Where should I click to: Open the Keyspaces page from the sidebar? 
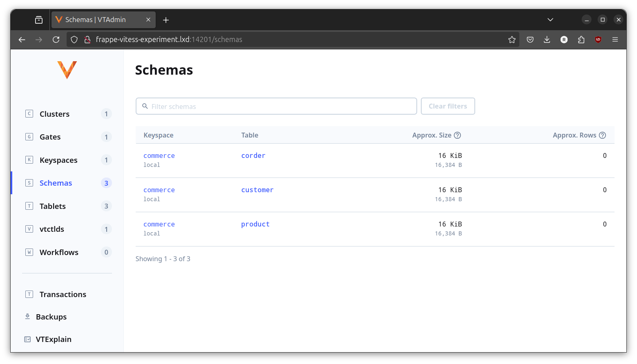(58, 160)
